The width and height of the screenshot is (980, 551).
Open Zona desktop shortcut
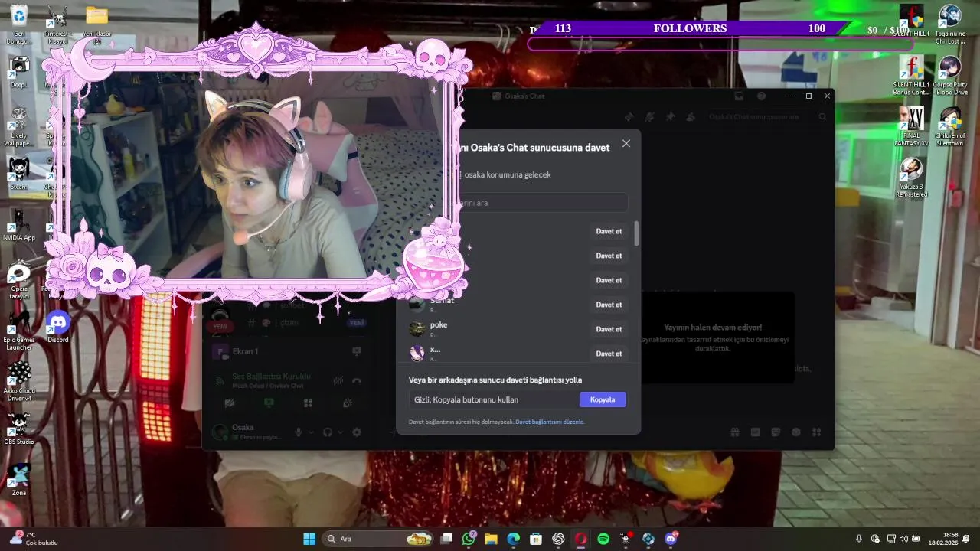[x=19, y=480]
